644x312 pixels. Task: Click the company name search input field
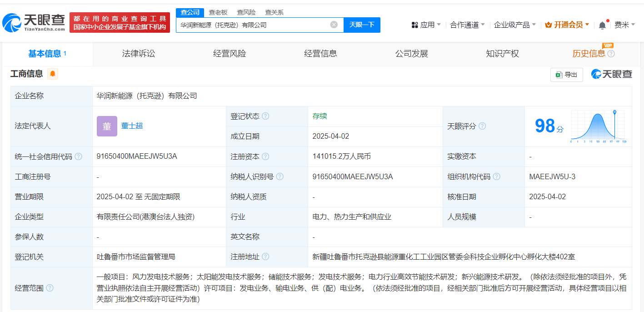pyautogui.click(x=252, y=25)
